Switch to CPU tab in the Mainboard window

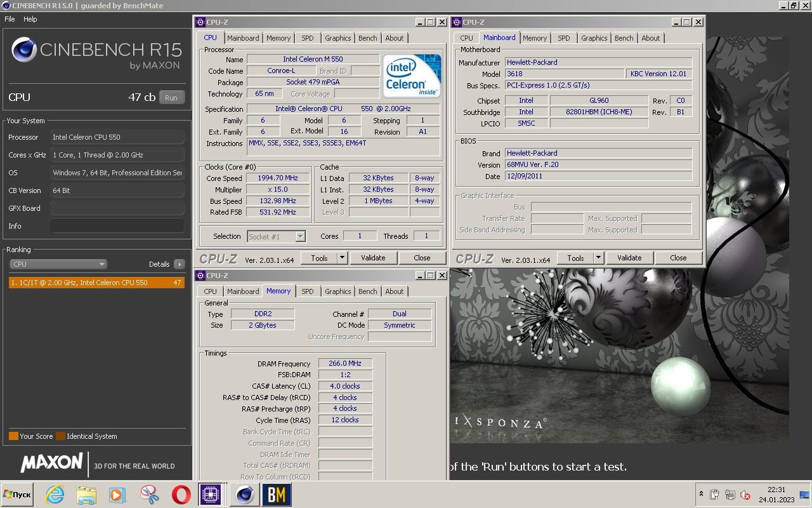(x=467, y=38)
